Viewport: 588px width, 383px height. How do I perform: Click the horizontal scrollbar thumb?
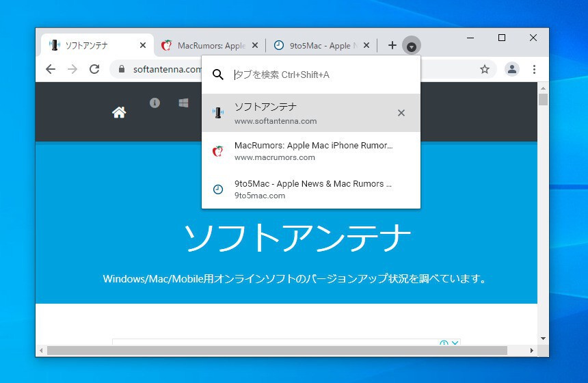point(277,350)
